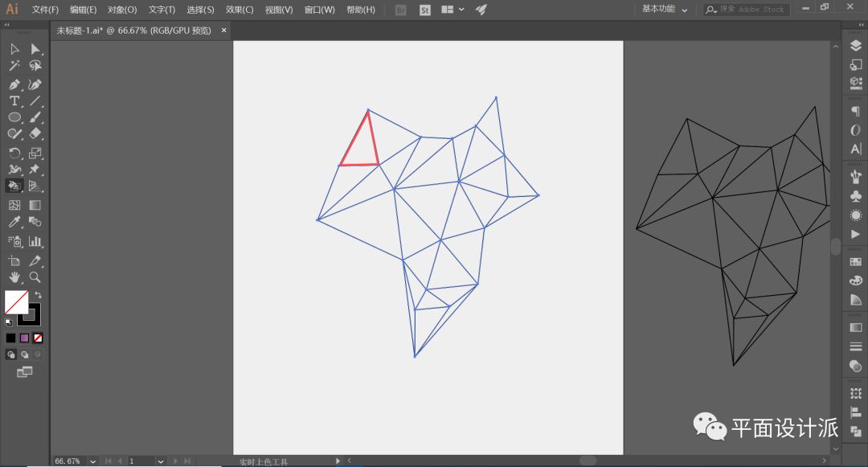Click the Rotate tool
The width and height of the screenshot is (868, 467).
coord(14,153)
